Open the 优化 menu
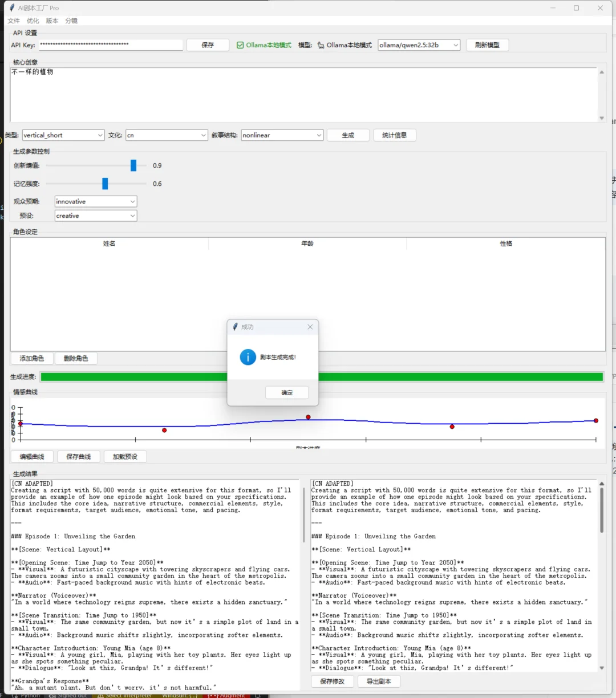 point(33,21)
